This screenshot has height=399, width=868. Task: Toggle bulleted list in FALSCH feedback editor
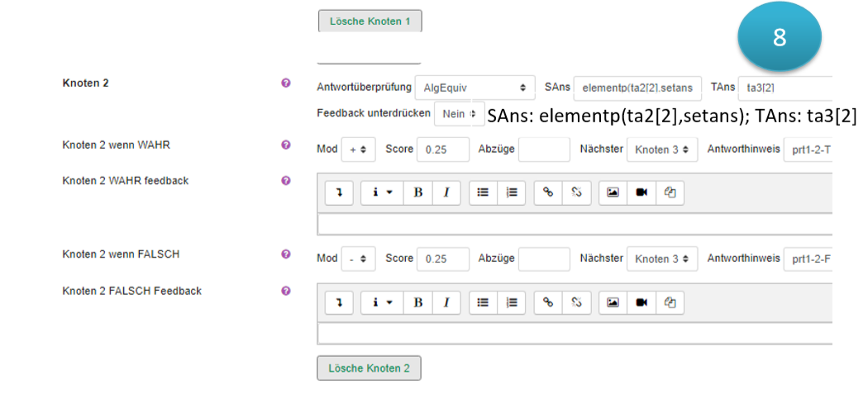point(483,303)
